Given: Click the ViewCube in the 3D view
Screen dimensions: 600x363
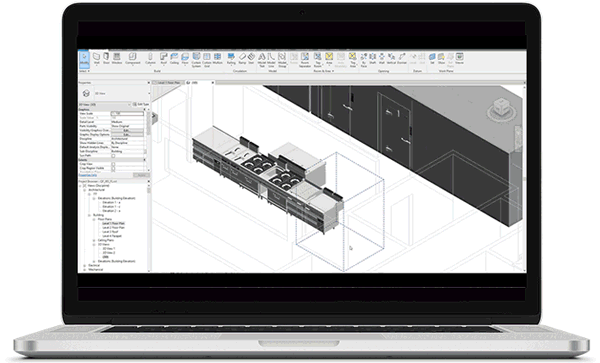Looking at the screenshot, I should (501, 108).
